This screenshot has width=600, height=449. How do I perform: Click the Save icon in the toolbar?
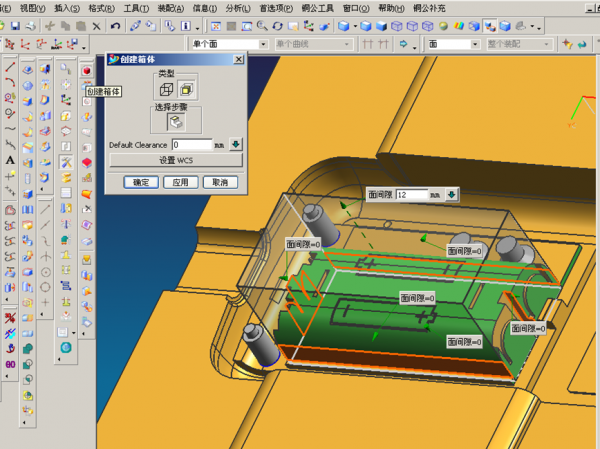coord(15,26)
